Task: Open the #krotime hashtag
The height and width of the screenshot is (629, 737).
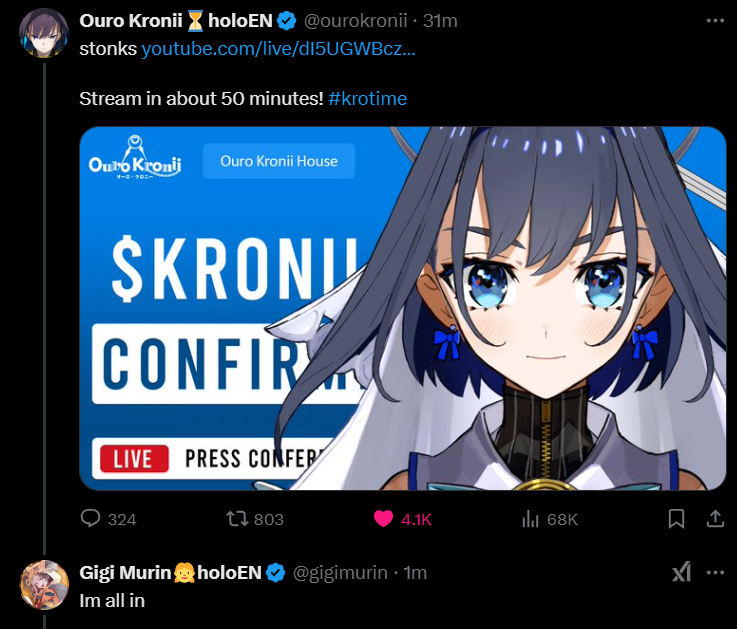Action: 368,99
